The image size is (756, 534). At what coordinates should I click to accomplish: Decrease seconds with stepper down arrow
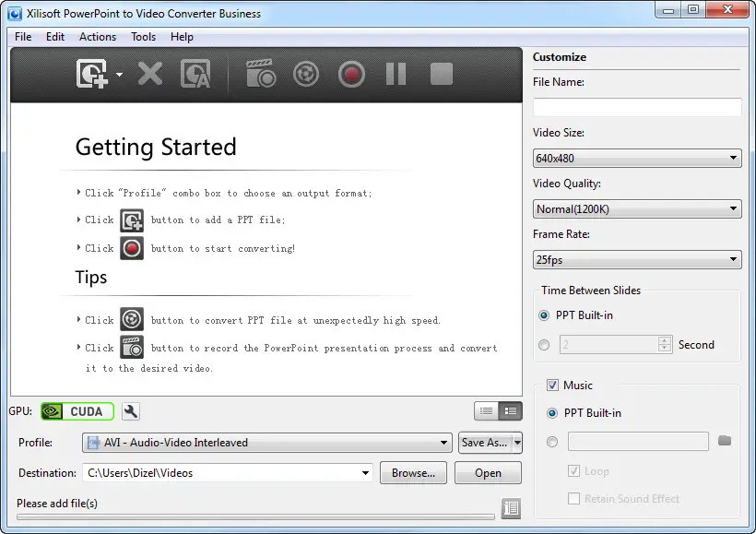(665, 349)
